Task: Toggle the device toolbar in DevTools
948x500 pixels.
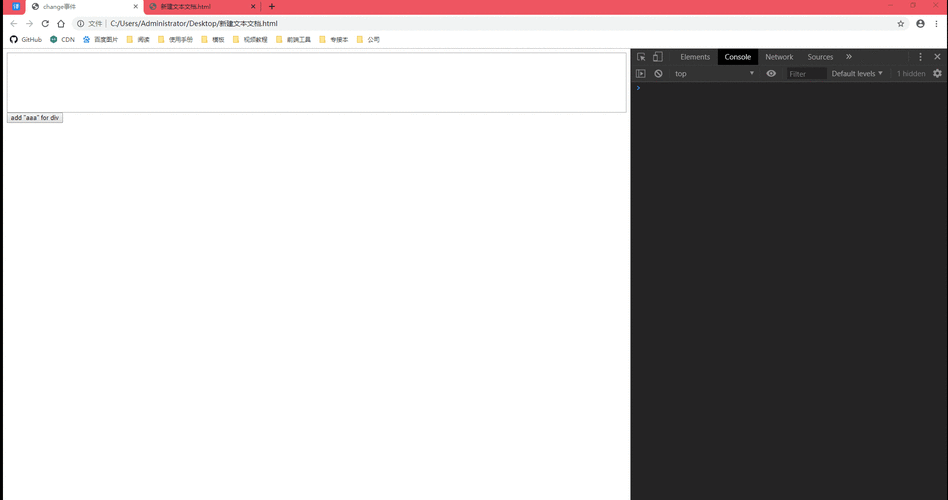Action: pyautogui.click(x=657, y=57)
